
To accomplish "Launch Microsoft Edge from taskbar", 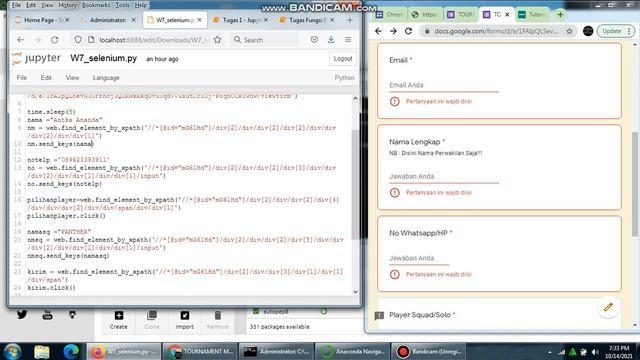I will click(71, 351).
